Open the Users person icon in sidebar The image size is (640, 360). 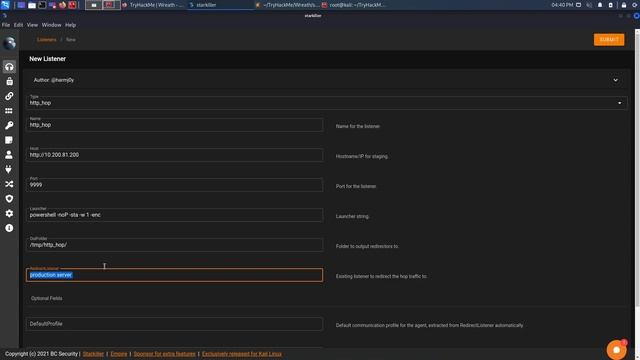pos(9,155)
